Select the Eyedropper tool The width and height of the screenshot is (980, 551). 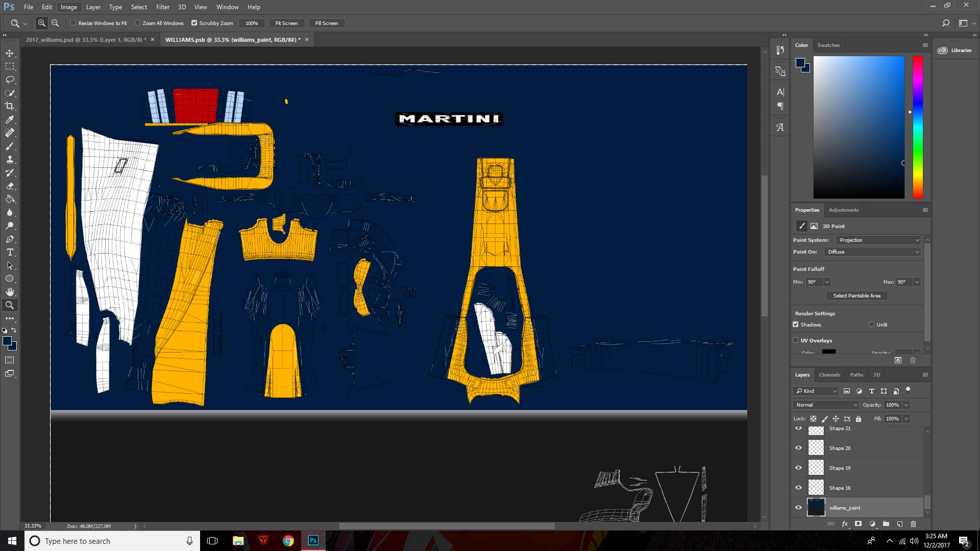(x=10, y=119)
